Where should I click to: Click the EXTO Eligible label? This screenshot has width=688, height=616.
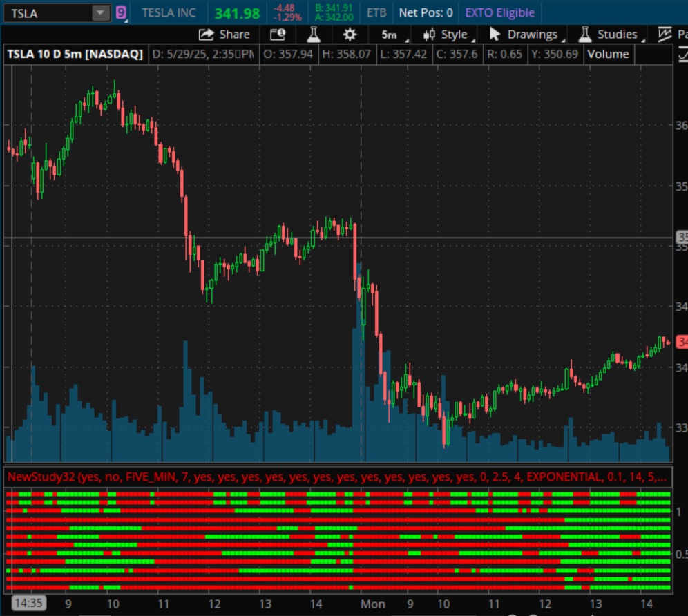499,12
